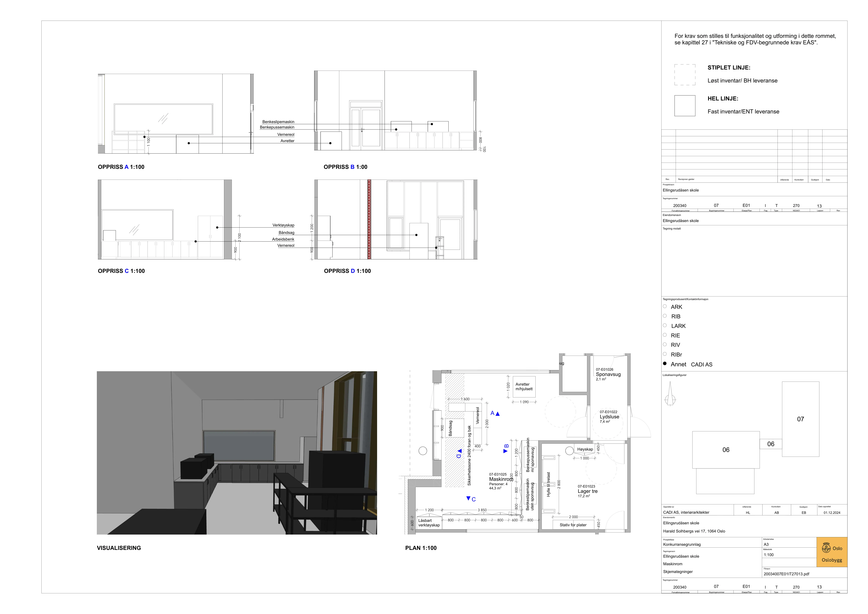Click the tall 07 building block in the location figure
Viewport: 868px width, 614px height.
(x=801, y=419)
